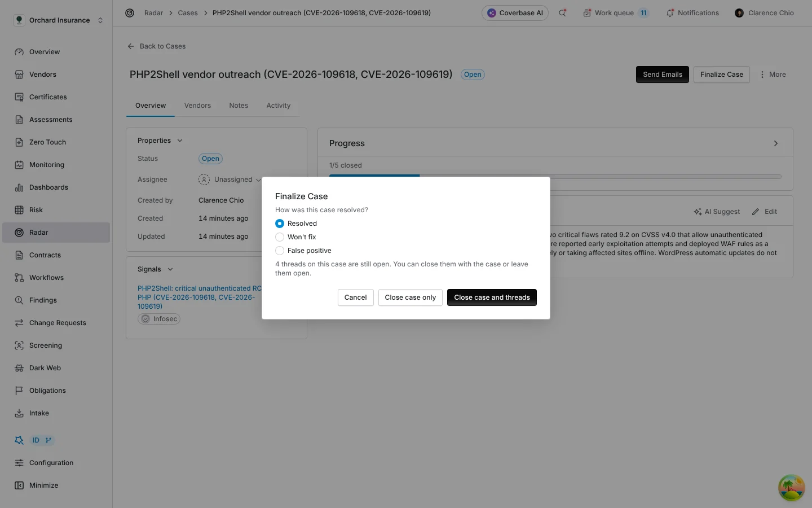This screenshot has width=812, height=508.
Task: Switch to the Vendors tab
Action: tap(197, 106)
